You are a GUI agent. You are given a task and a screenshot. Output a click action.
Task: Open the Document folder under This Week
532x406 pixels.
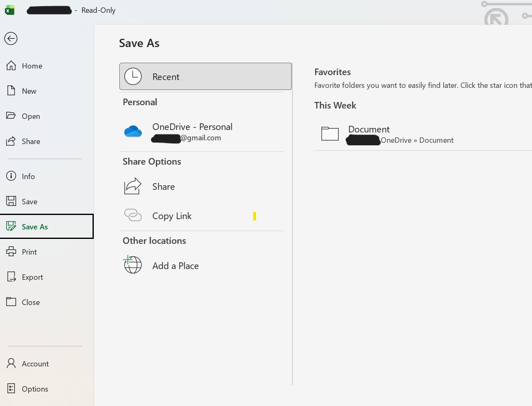pos(423,134)
